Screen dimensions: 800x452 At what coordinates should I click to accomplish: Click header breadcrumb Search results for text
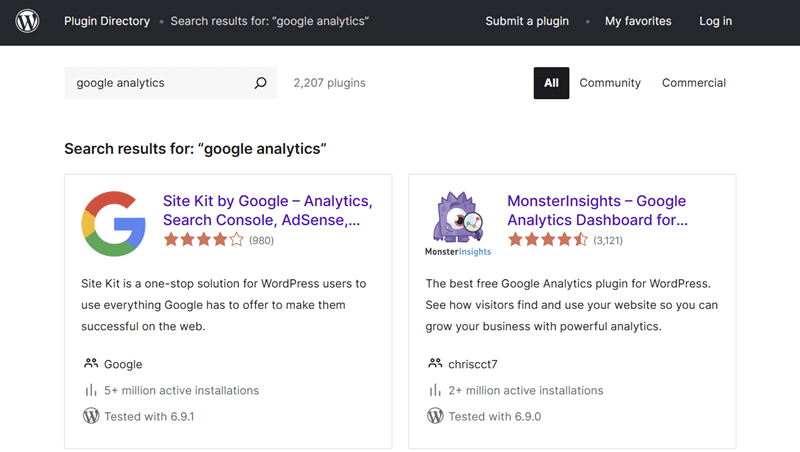point(270,21)
